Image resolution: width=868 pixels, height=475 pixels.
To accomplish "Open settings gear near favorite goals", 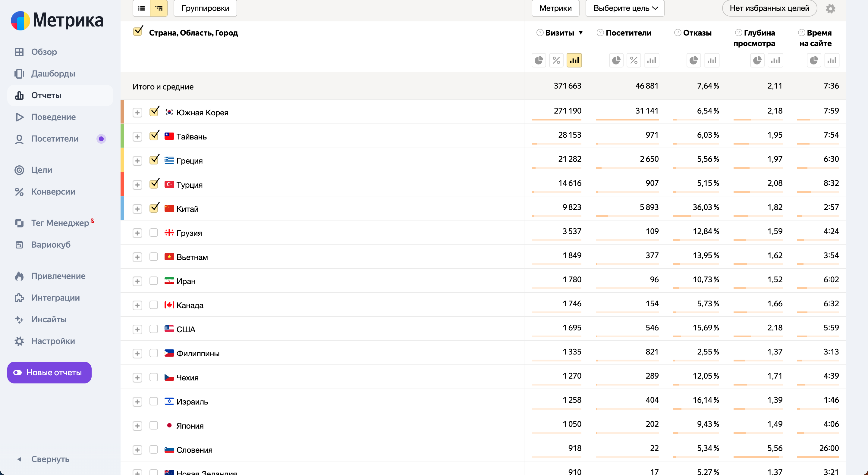I will click(x=830, y=8).
